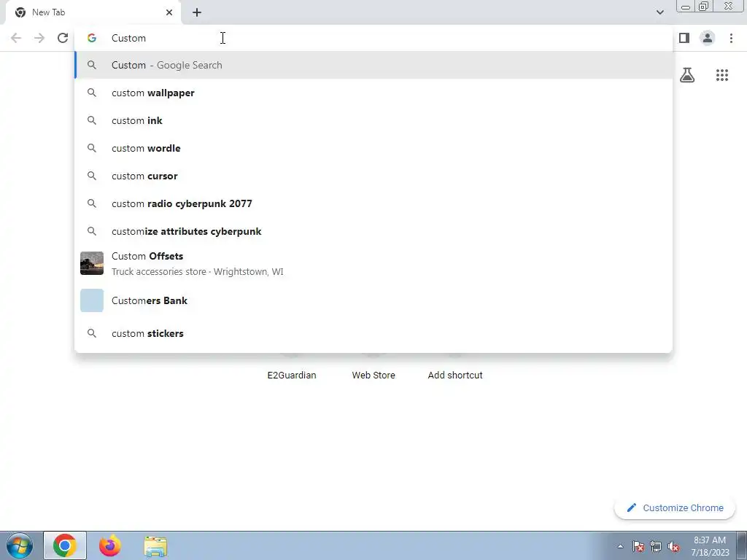Select the New Tab tab

93,12
